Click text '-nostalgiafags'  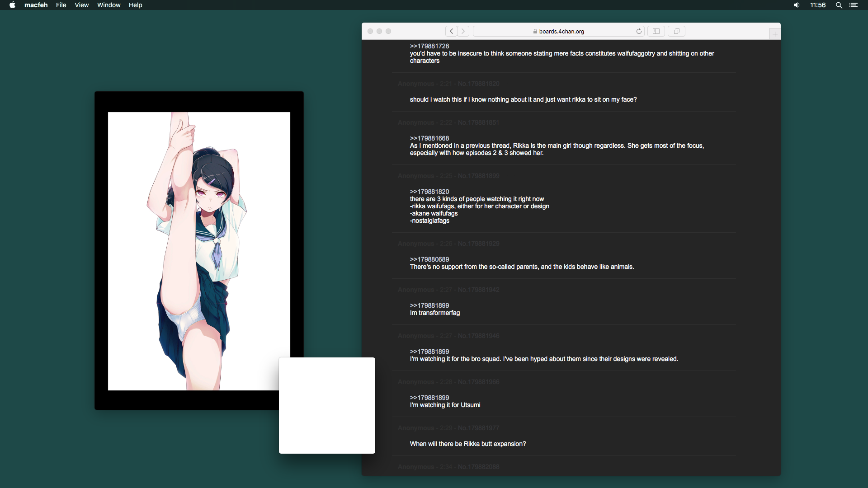click(x=429, y=221)
